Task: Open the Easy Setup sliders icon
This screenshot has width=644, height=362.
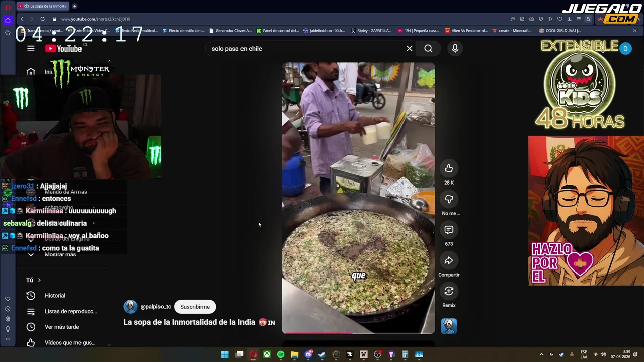Action: coord(578,19)
